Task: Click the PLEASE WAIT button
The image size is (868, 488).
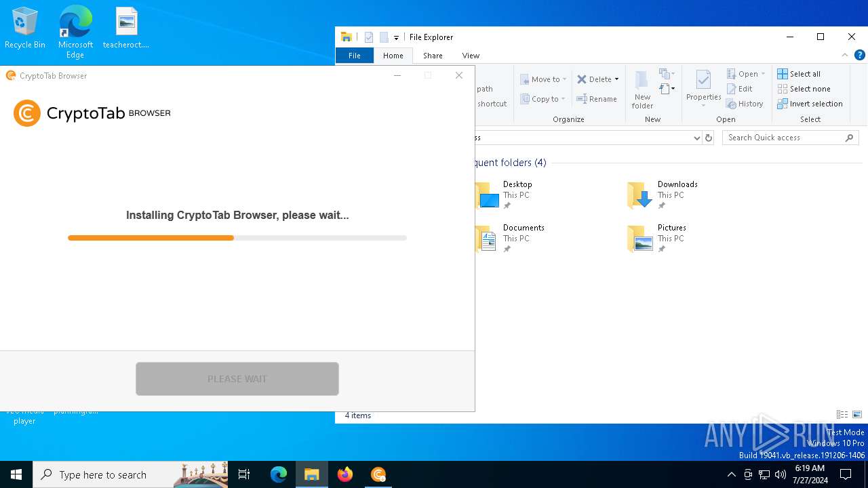Action: pos(237,379)
